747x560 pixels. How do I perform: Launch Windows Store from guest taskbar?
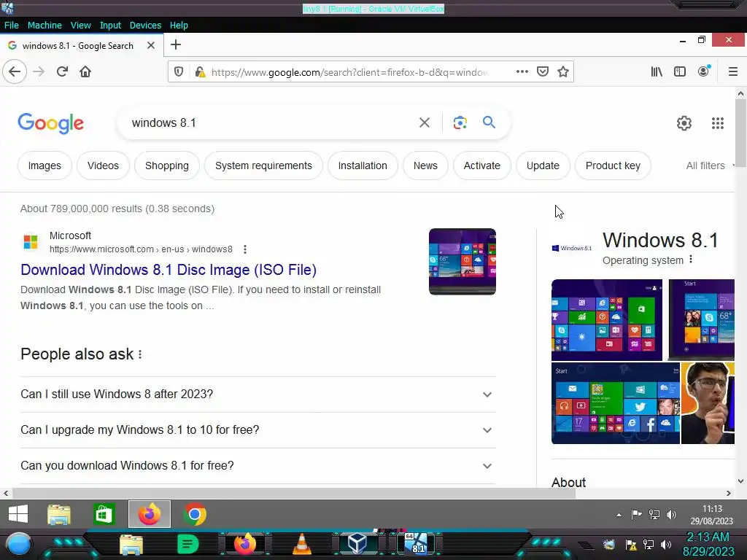104,514
